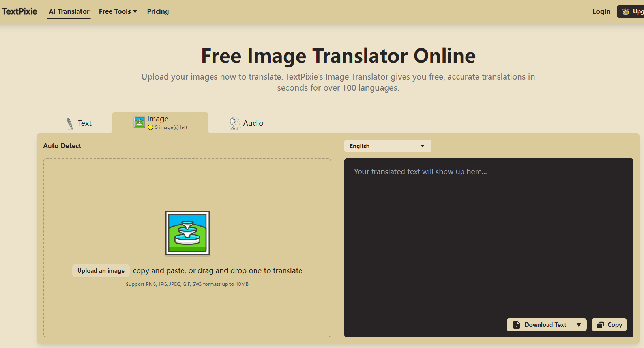This screenshot has width=644, height=348.
Task: Open the Pricing page
Action: (158, 11)
